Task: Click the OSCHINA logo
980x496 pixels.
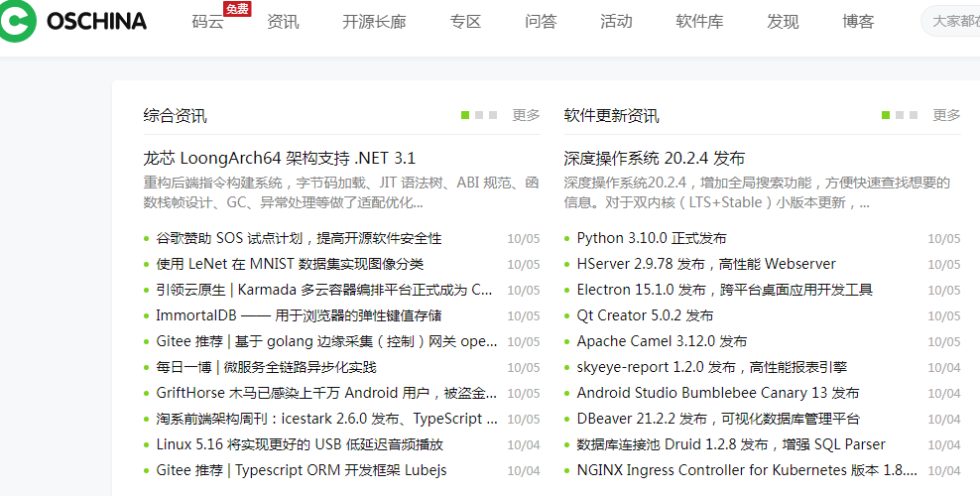Action: coord(73,22)
